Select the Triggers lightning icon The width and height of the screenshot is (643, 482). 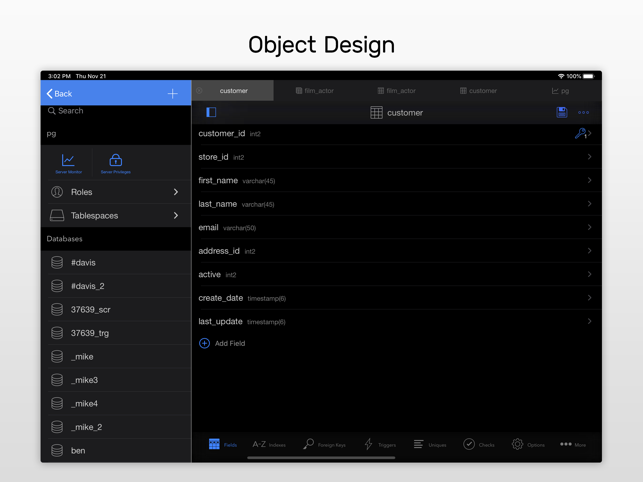click(369, 444)
